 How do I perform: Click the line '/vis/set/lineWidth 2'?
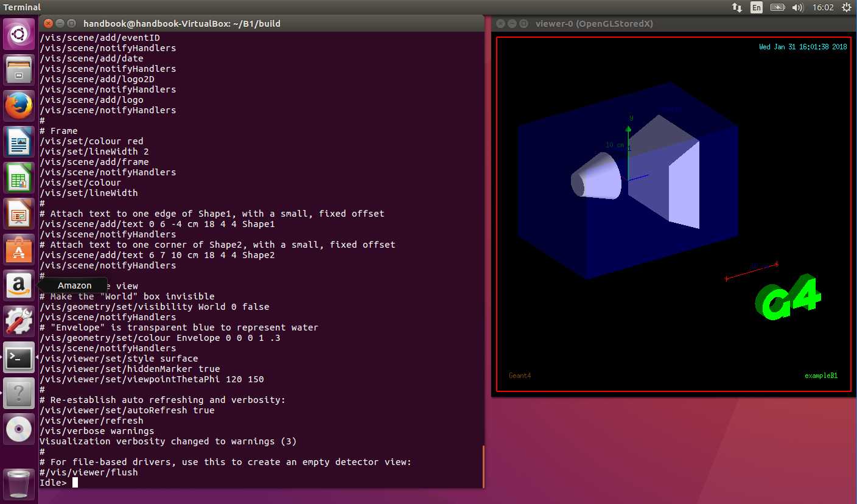pyautogui.click(x=94, y=152)
